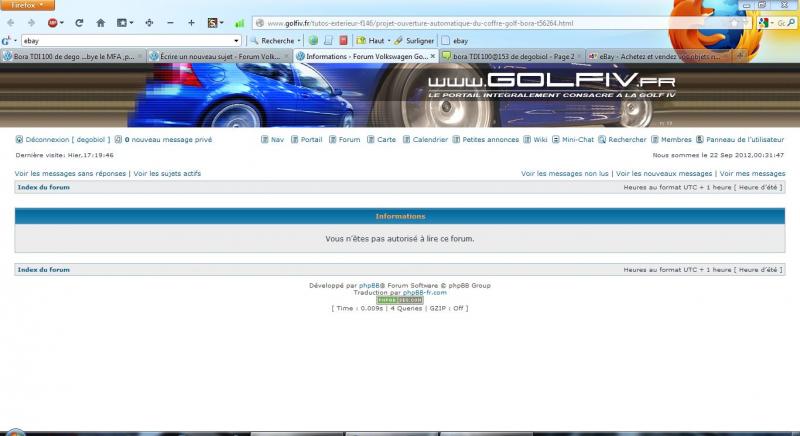Click the Surligner highlight button
This screenshot has width=800, height=436.
point(414,41)
